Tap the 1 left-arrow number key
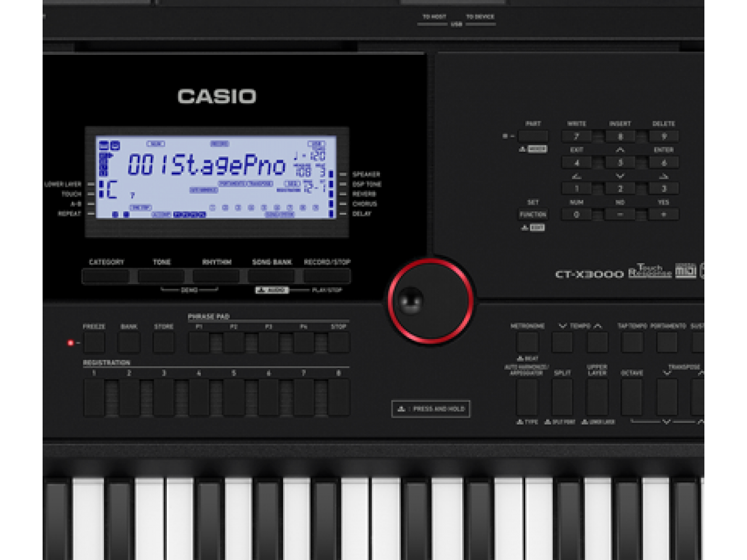The height and width of the screenshot is (560, 747). point(577,188)
